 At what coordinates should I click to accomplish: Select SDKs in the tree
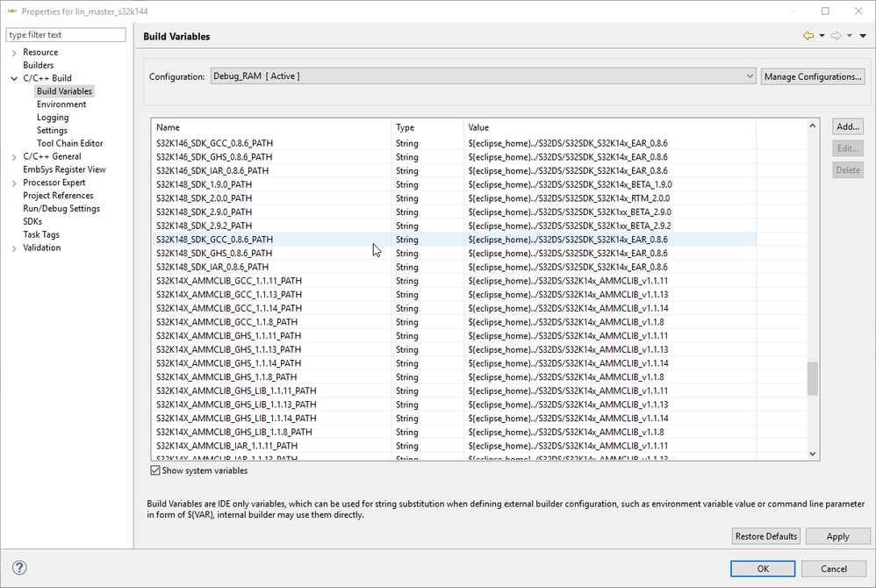point(32,222)
